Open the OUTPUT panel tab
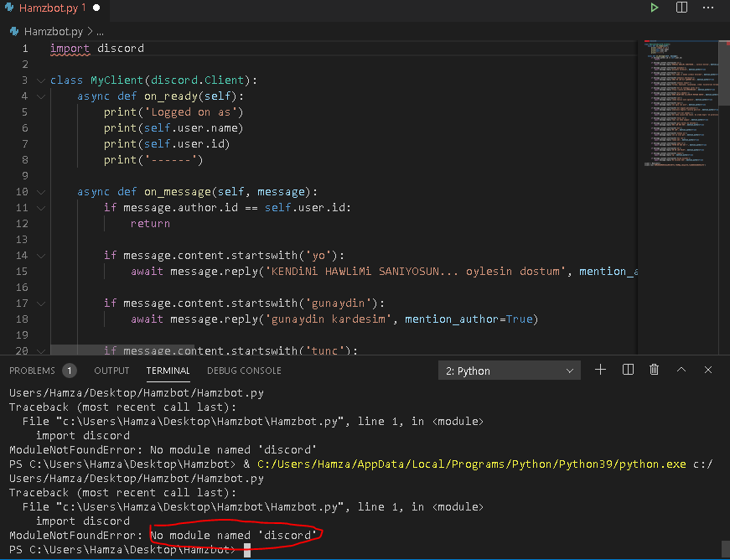 pyautogui.click(x=111, y=371)
